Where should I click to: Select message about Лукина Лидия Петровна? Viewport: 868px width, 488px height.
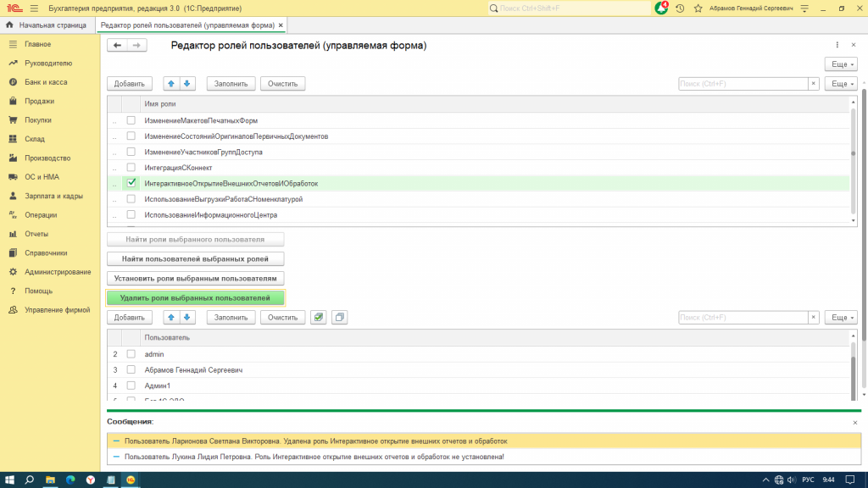tap(484, 457)
